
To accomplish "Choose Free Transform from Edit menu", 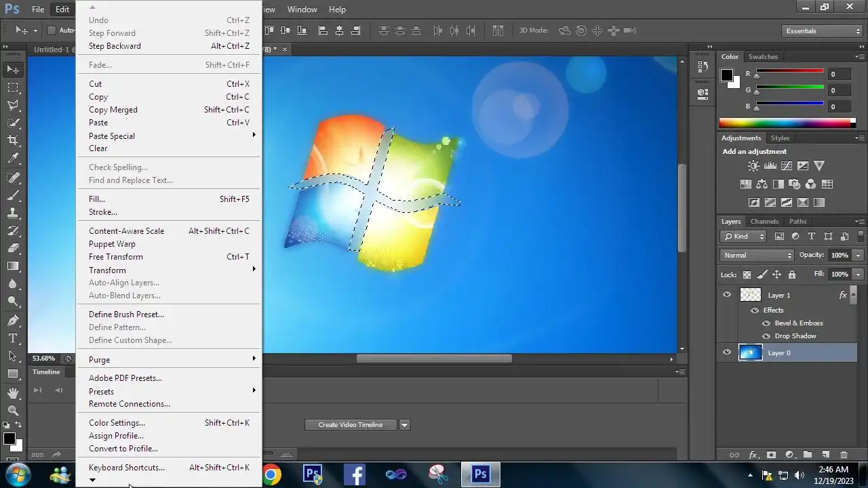I will pyautogui.click(x=168, y=257).
